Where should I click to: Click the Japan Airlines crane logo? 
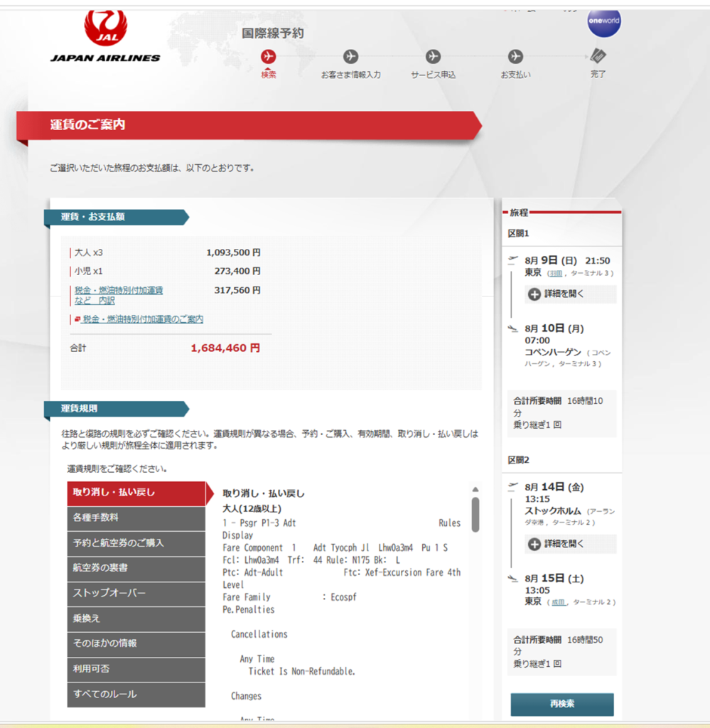105,28
